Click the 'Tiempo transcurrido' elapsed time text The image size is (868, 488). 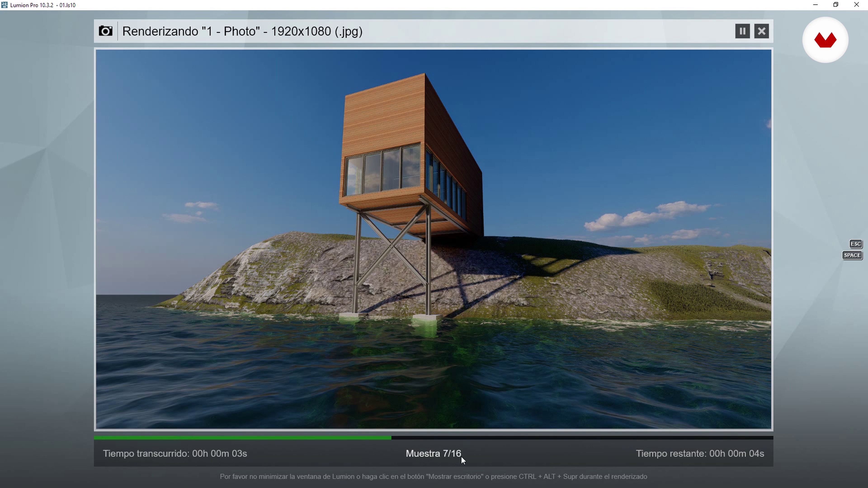point(175,454)
